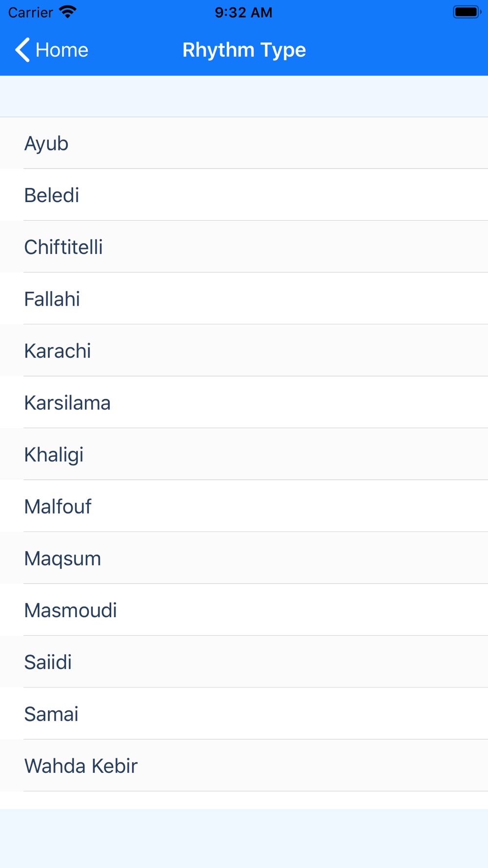Select the Ayub rhythm

click(x=244, y=143)
